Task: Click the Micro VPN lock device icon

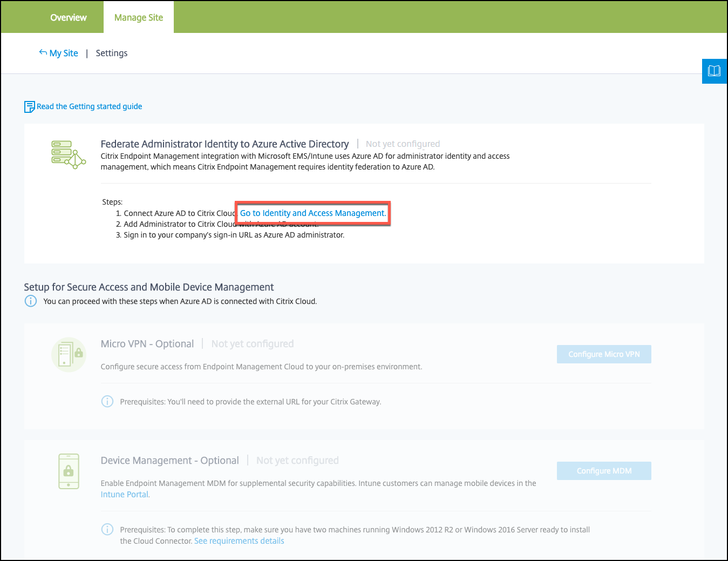Action: pyautogui.click(x=69, y=355)
